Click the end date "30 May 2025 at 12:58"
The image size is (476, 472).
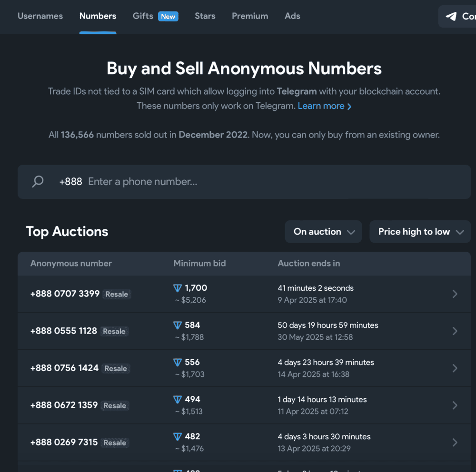[315, 337]
